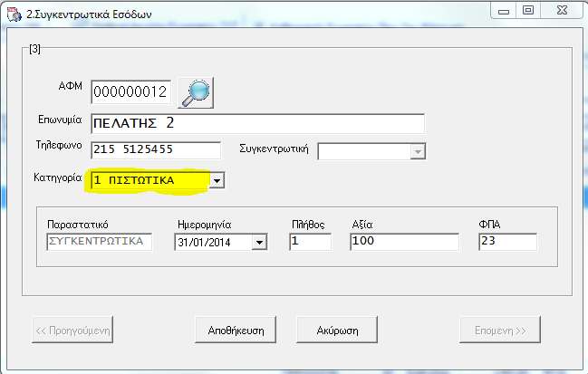588x374 pixels.
Task: Click the Τηλέφωνο field 215 5125455
Action: coord(156,149)
